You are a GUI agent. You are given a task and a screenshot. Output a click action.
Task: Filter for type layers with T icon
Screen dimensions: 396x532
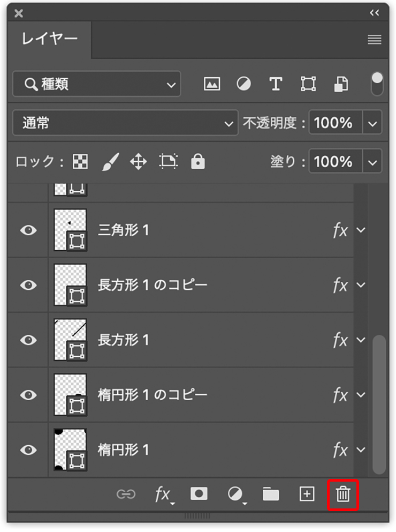point(276,84)
